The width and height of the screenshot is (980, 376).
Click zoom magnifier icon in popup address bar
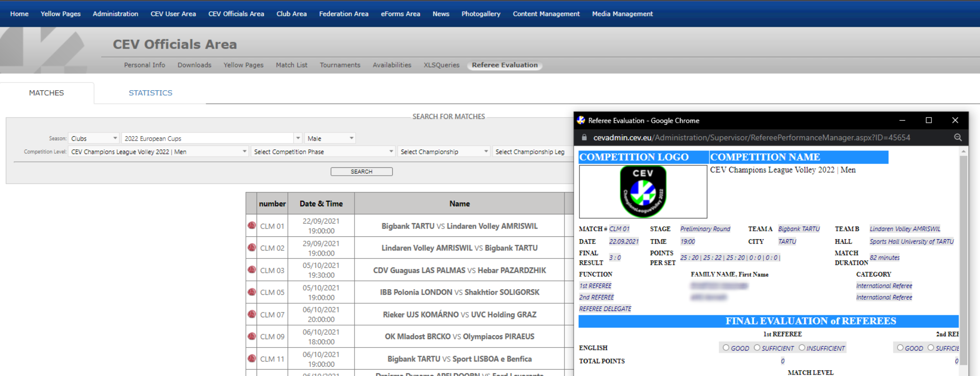click(958, 137)
